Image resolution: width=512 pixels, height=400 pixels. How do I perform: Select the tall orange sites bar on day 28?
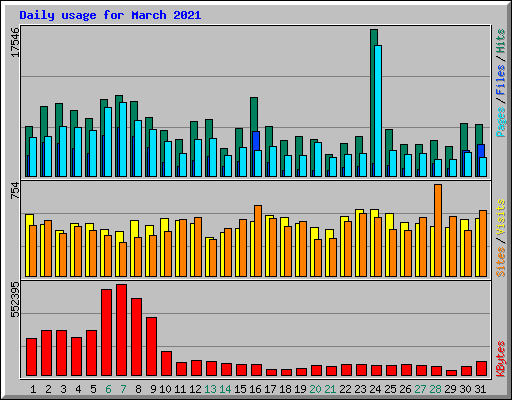(x=438, y=231)
